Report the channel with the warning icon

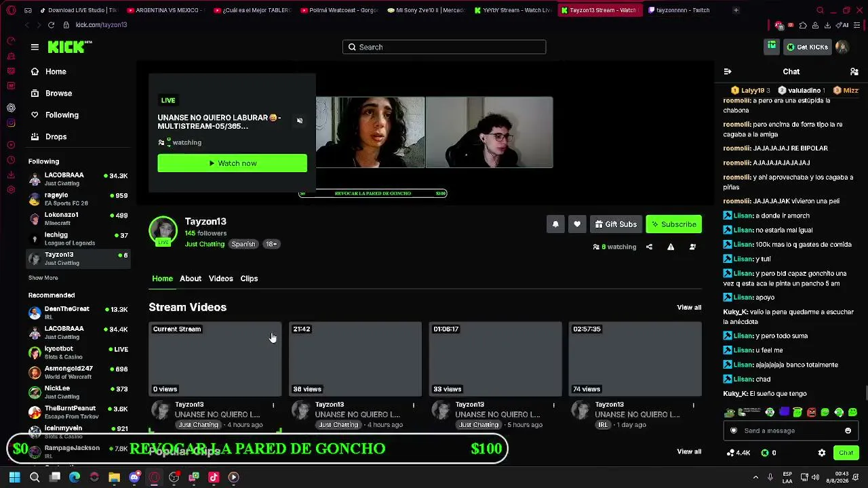tap(671, 247)
